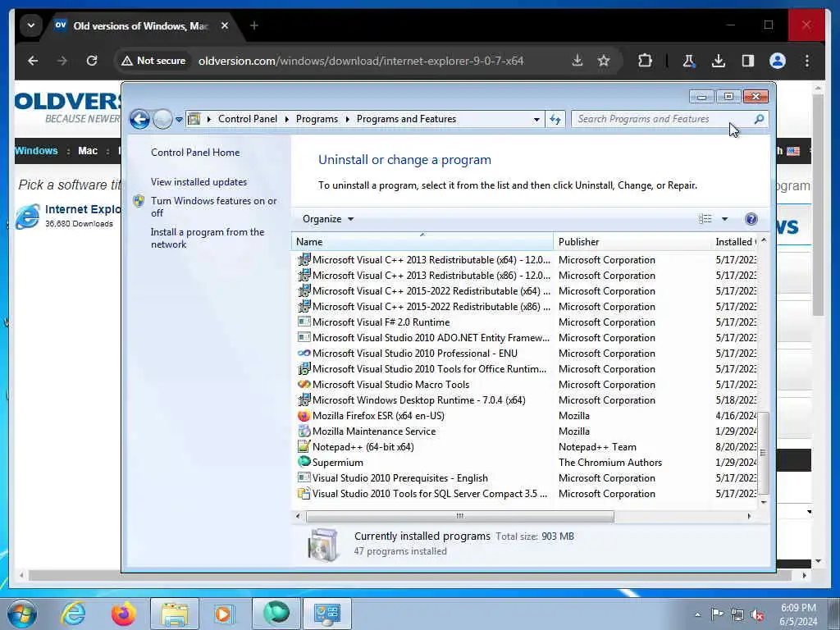
Task: Open Install a program from the network
Action: point(208,238)
